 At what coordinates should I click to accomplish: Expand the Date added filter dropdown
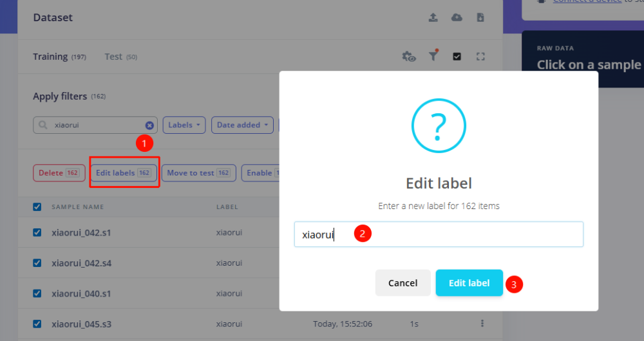click(x=242, y=125)
